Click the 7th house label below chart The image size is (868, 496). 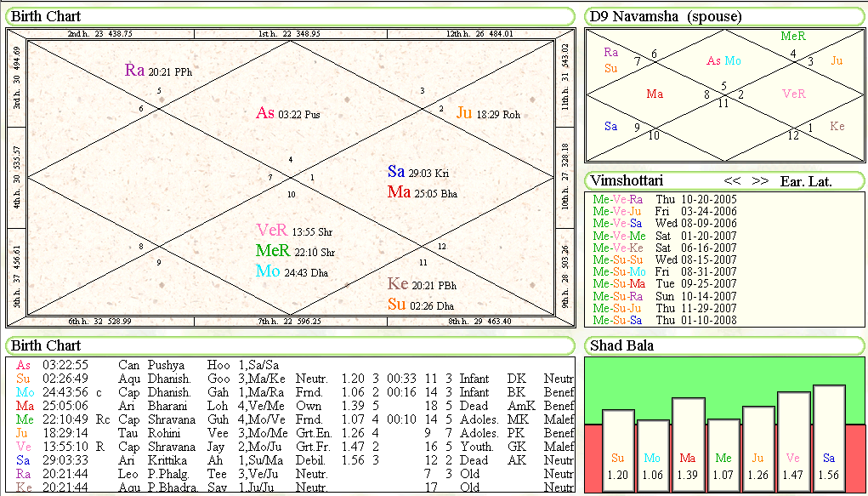coord(290,322)
